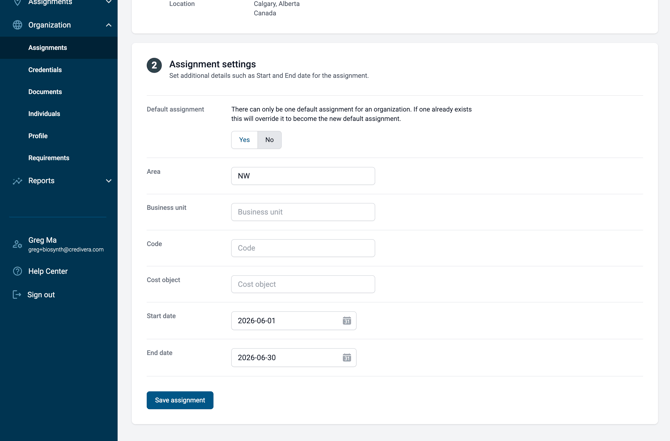Click Sign out link
670x441 pixels.
[41, 294]
